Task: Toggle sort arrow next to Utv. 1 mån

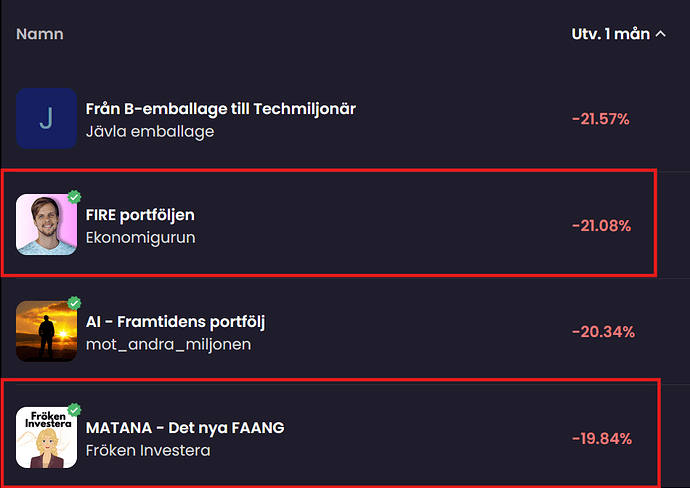Action: tap(660, 34)
